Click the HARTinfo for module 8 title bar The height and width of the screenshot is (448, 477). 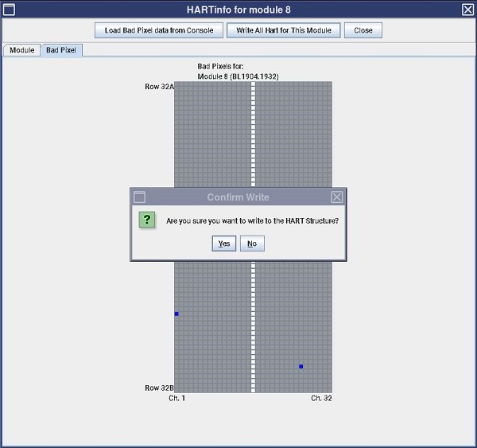tap(238, 10)
